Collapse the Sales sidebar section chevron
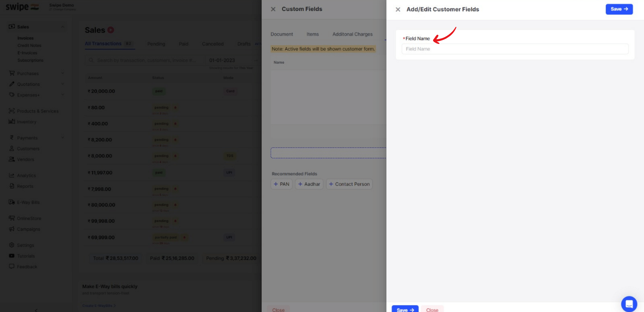 tap(63, 27)
